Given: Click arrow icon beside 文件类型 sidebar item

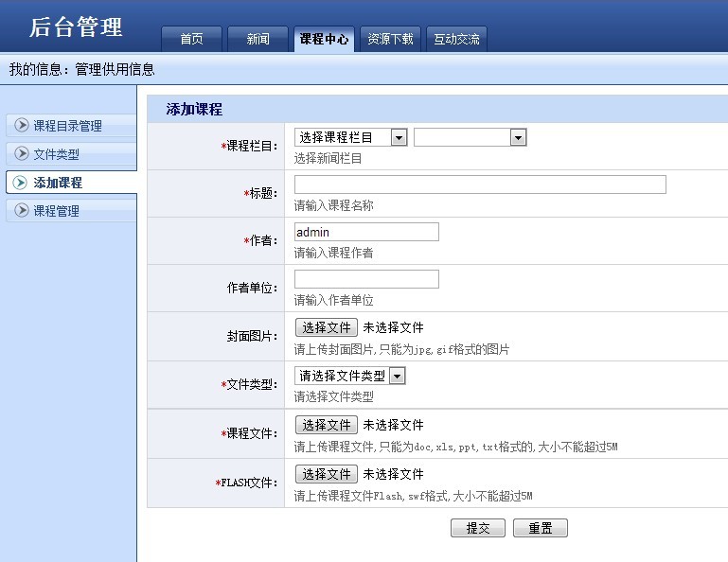Looking at the screenshot, I should [x=22, y=153].
